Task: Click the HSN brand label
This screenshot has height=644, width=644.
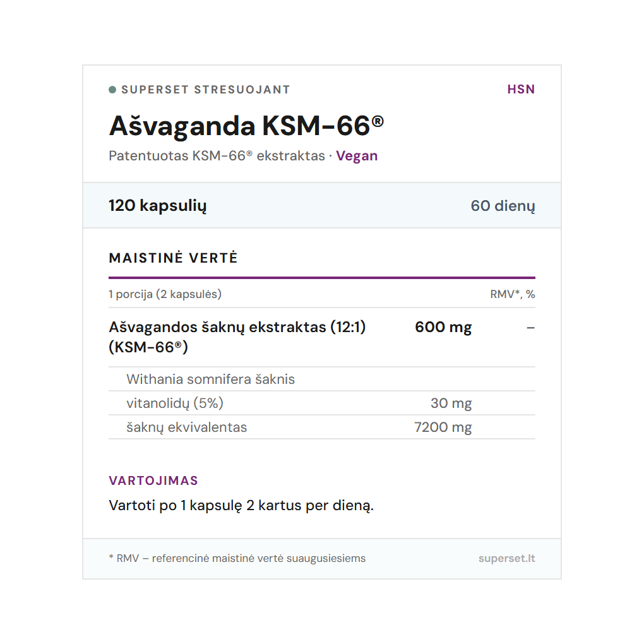Action: 521,90
